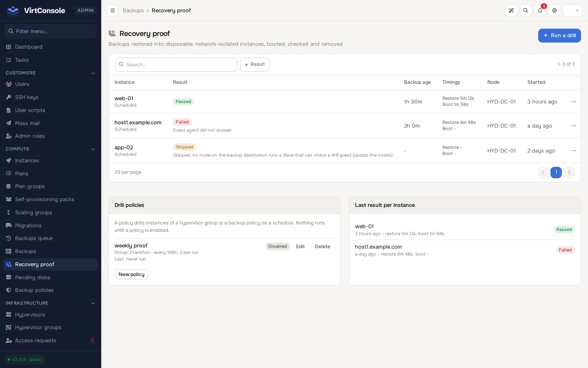Click the Instances rocket icon
588x368 pixels.
tap(9, 160)
